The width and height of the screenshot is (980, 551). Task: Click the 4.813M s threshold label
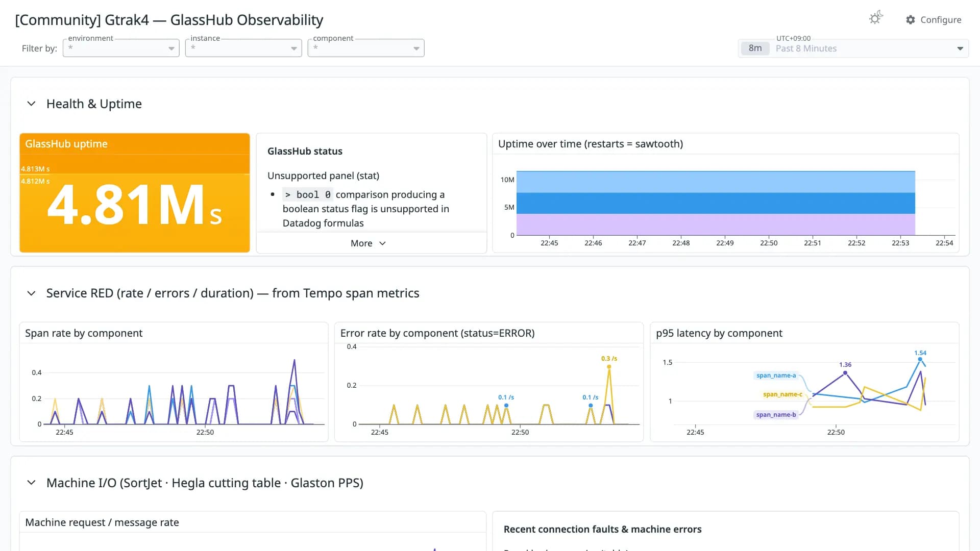tap(35, 169)
